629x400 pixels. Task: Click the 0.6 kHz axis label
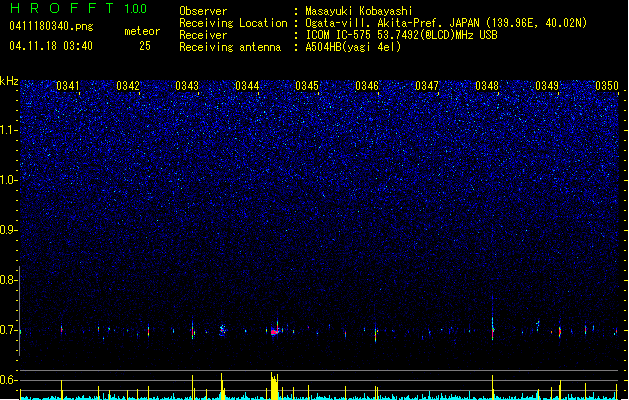coord(8,380)
